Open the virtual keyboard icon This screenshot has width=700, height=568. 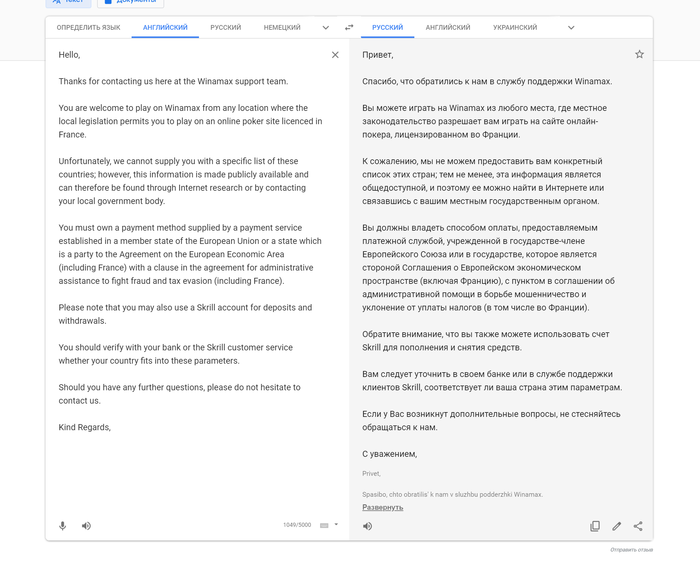click(x=324, y=525)
